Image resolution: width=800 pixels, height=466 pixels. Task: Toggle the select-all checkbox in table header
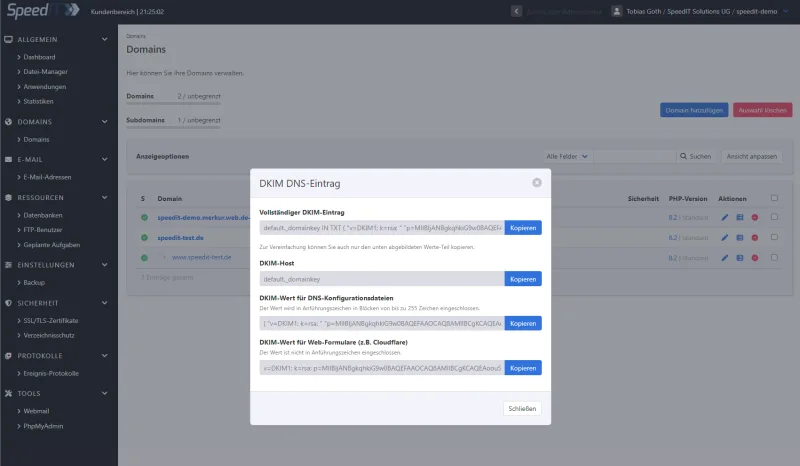click(x=774, y=198)
